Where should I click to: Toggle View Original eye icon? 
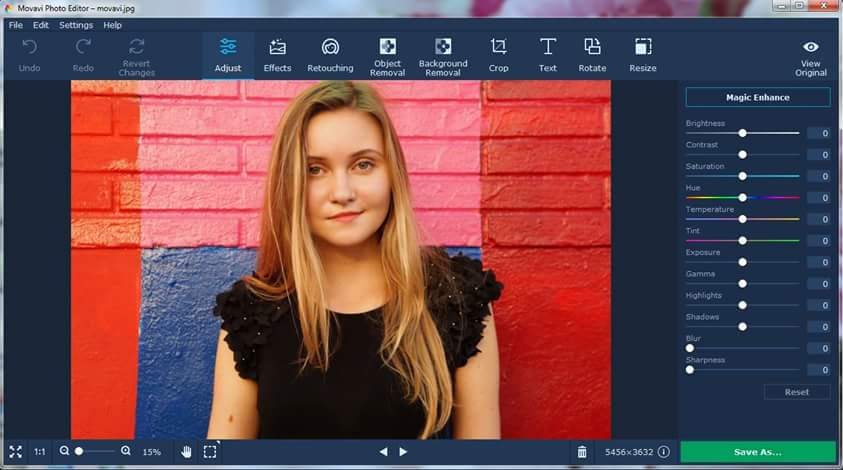pos(811,47)
